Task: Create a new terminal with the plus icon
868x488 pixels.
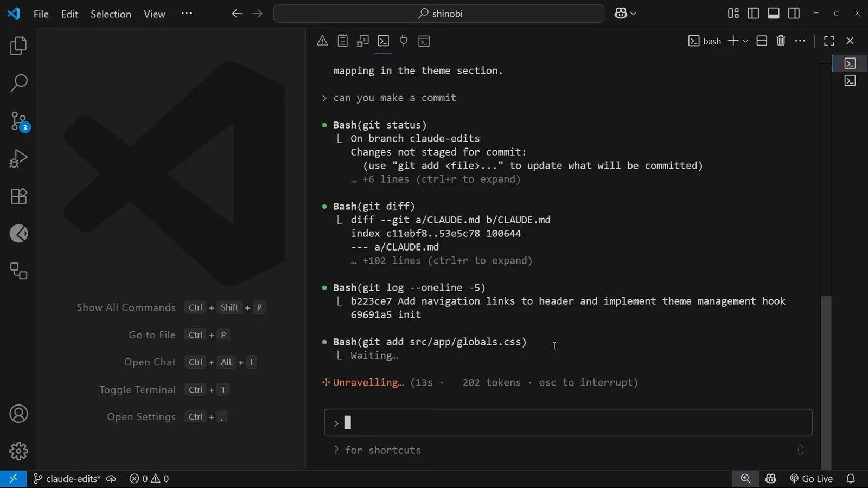Action: [x=733, y=41]
